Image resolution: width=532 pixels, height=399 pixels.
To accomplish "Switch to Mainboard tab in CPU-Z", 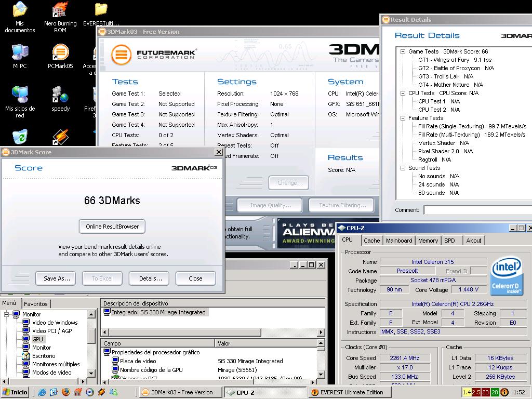I will (399, 241).
